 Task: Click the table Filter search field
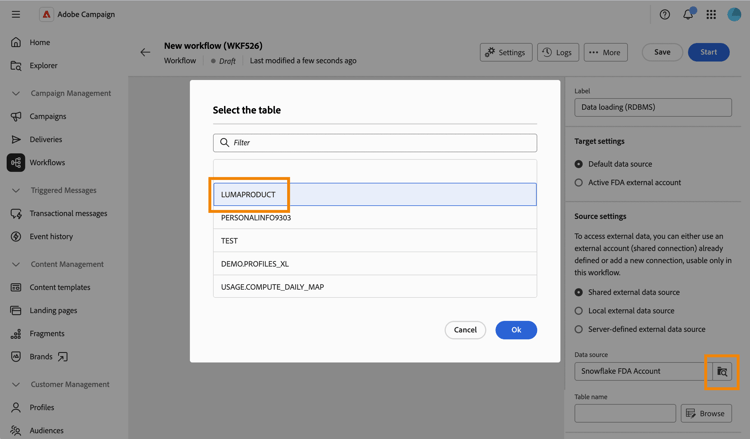pyautogui.click(x=375, y=143)
